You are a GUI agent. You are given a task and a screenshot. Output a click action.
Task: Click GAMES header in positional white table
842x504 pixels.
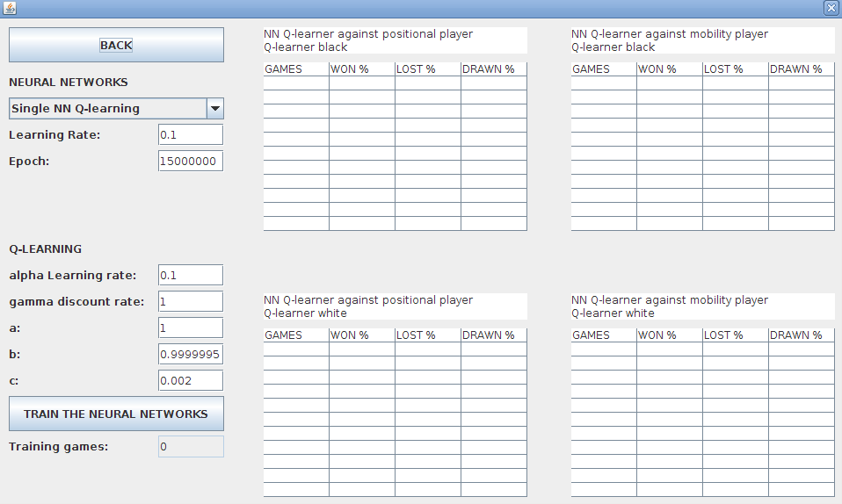pos(296,335)
